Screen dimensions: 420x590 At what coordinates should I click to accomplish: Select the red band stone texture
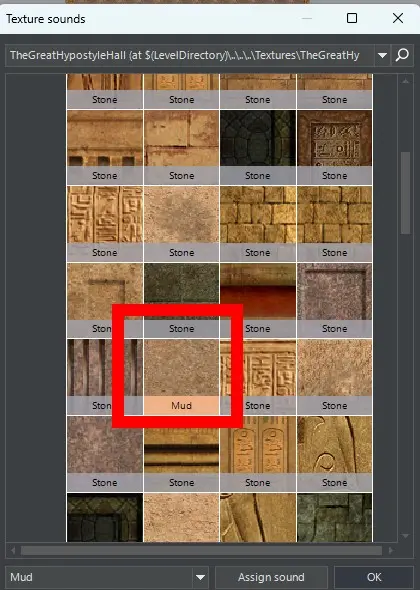[x=258, y=300]
